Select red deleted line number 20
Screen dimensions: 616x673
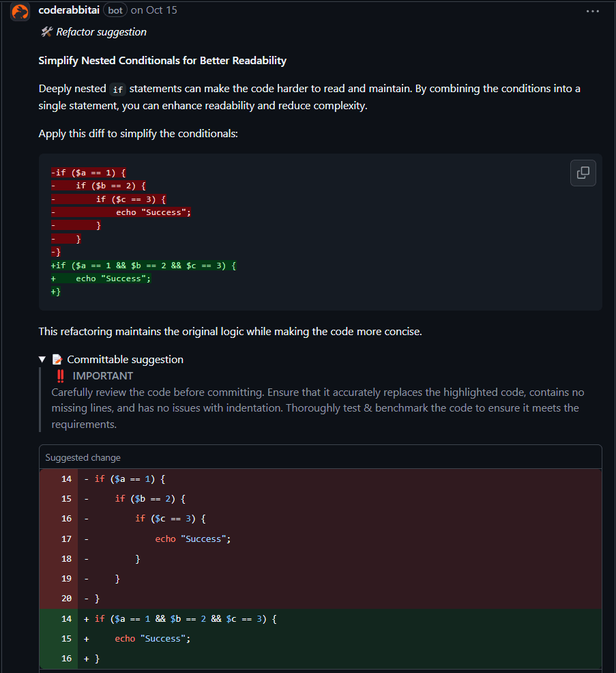coord(66,599)
